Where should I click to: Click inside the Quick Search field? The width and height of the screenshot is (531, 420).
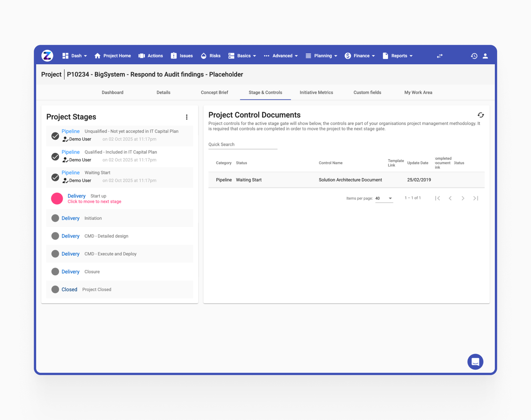click(243, 144)
